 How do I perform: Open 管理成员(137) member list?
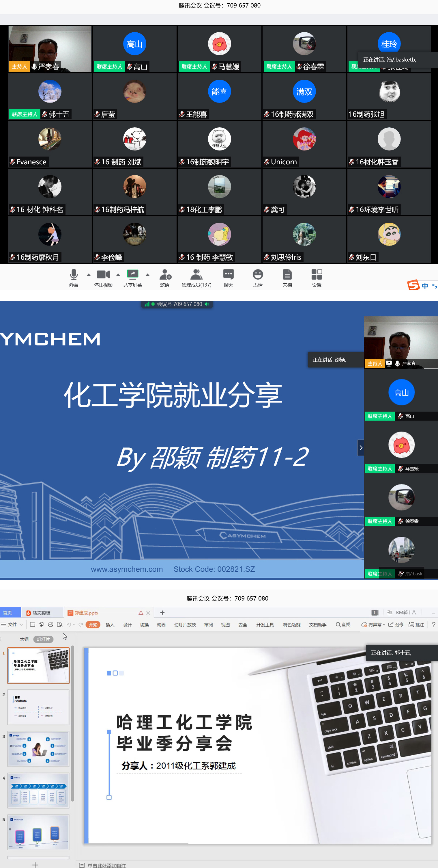click(x=196, y=275)
